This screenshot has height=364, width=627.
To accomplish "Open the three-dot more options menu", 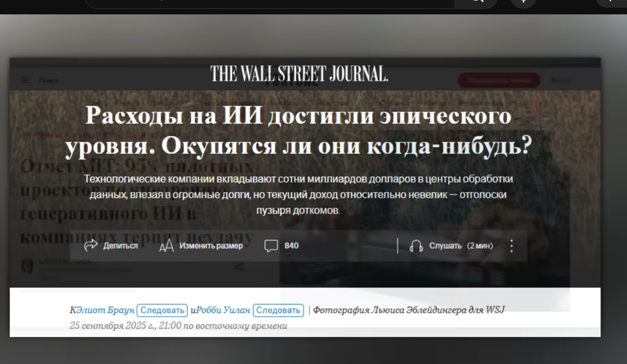I will tap(512, 246).
